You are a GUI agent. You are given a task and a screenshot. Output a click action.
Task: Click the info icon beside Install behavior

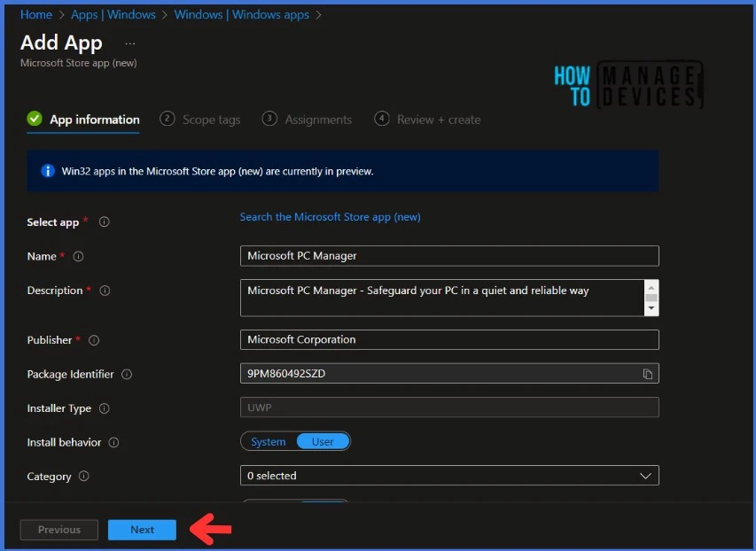[x=113, y=443]
